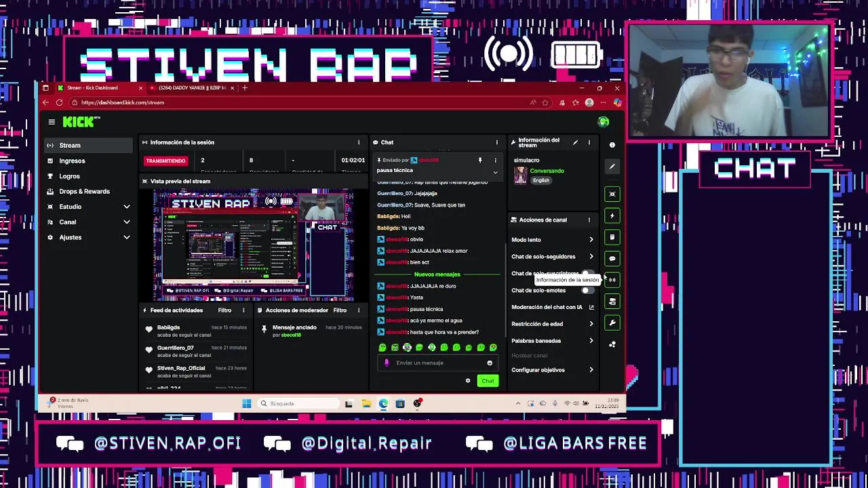Click the English language tag
This screenshot has width=868, height=488.
(540, 180)
